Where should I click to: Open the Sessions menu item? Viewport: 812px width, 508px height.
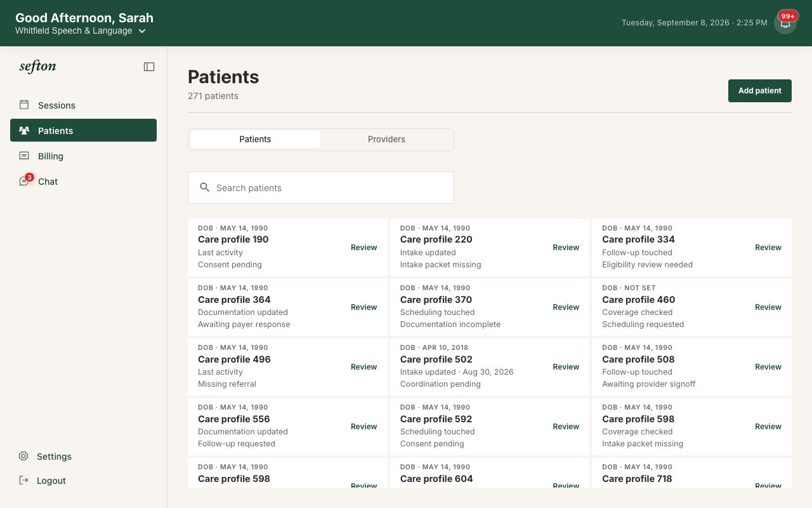pos(83,105)
